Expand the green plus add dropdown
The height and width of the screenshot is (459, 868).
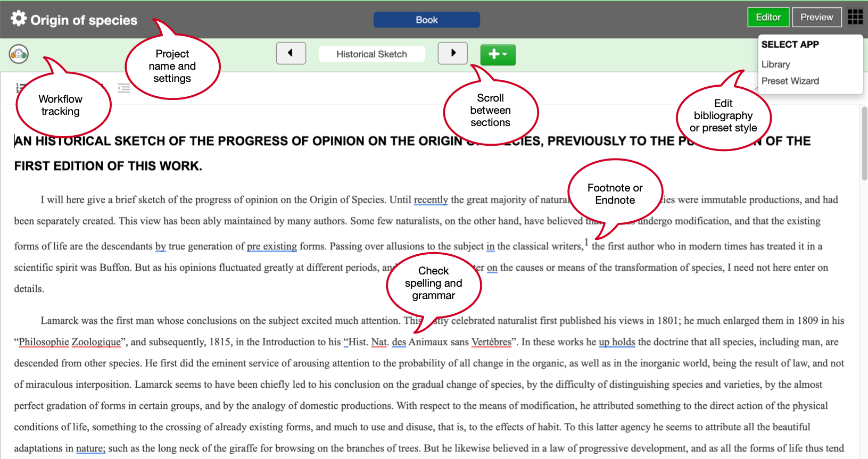pos(498,54)
